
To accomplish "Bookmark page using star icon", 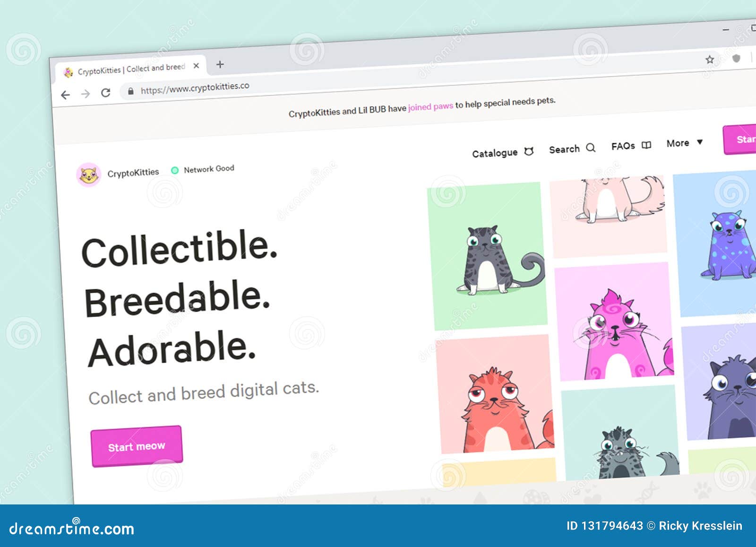I will (710, 60).
